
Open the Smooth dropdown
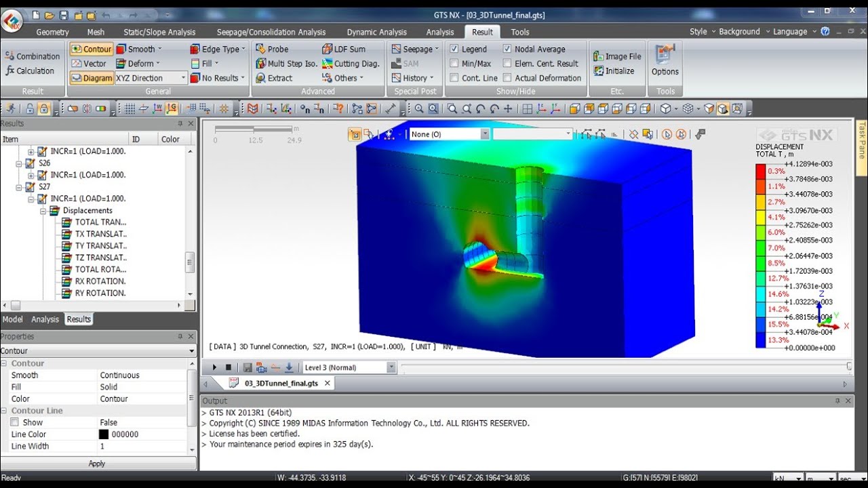139,49
